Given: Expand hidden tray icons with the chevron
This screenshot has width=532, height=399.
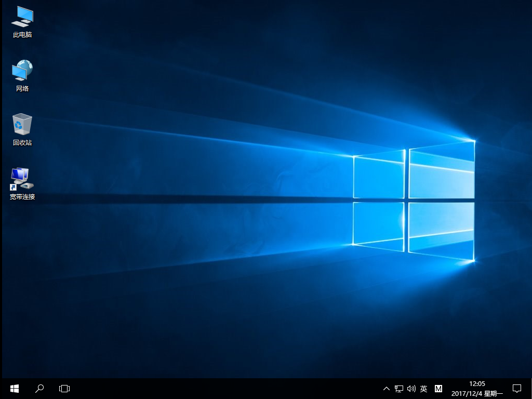Looking at the screenshot, I should coord(386,388).
